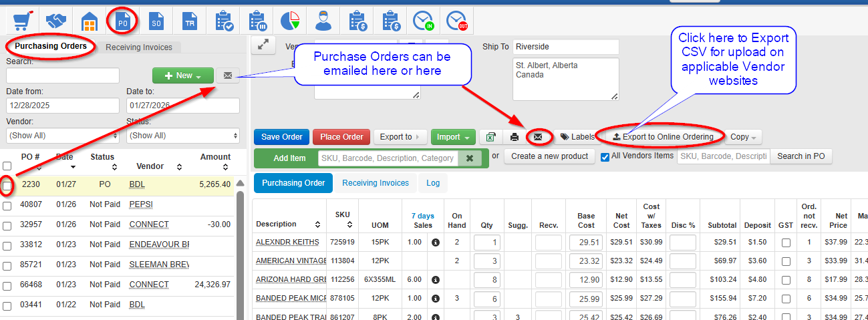The width and height of the screenshot is (868, 320).
Task: Check the box for PO 85721
Action: pos(7,266)
